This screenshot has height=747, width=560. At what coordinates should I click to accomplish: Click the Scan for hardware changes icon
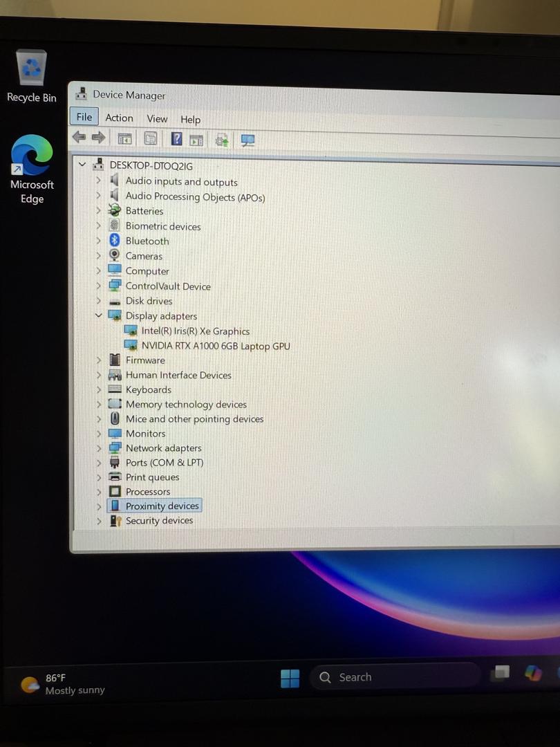pos(248,140)
